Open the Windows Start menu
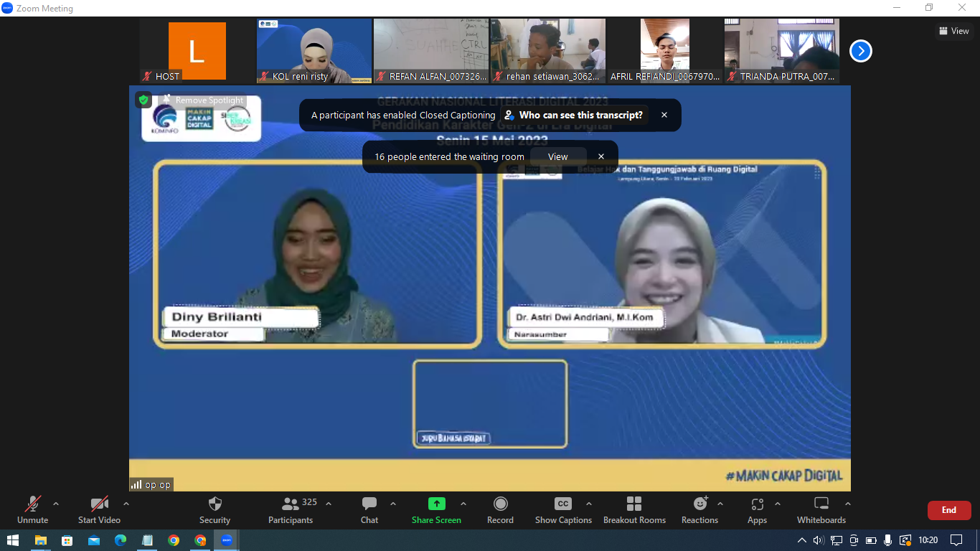Image resolution: width=980 pixels, height=551 pixels. 12,540
